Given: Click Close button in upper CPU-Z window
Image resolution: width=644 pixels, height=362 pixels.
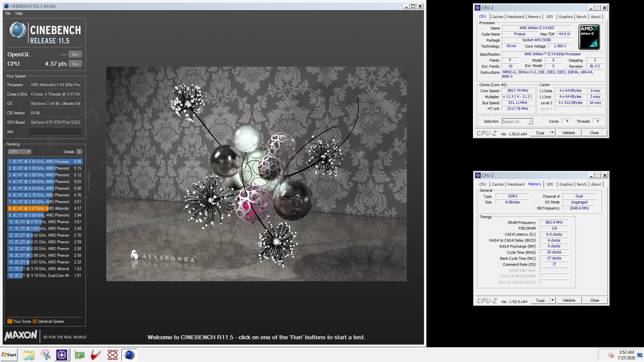Looking at the screenshot, I should pyautogui.click(x=594, y=133).
